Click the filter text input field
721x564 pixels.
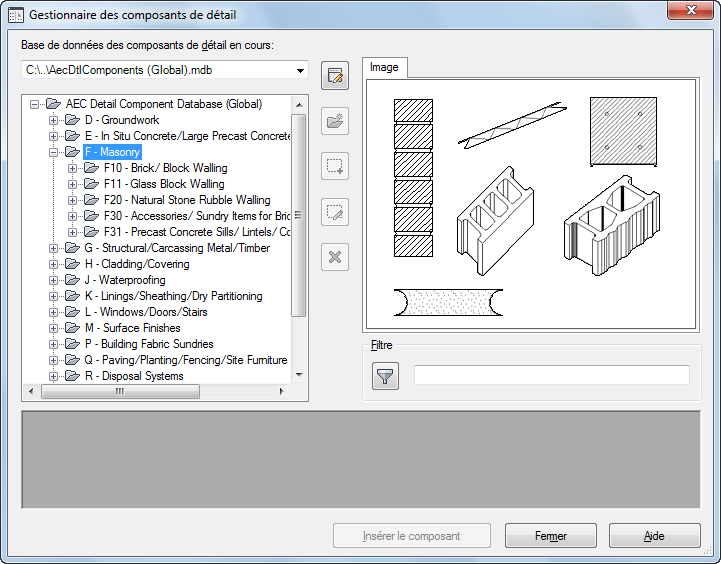tap(552, 375)
